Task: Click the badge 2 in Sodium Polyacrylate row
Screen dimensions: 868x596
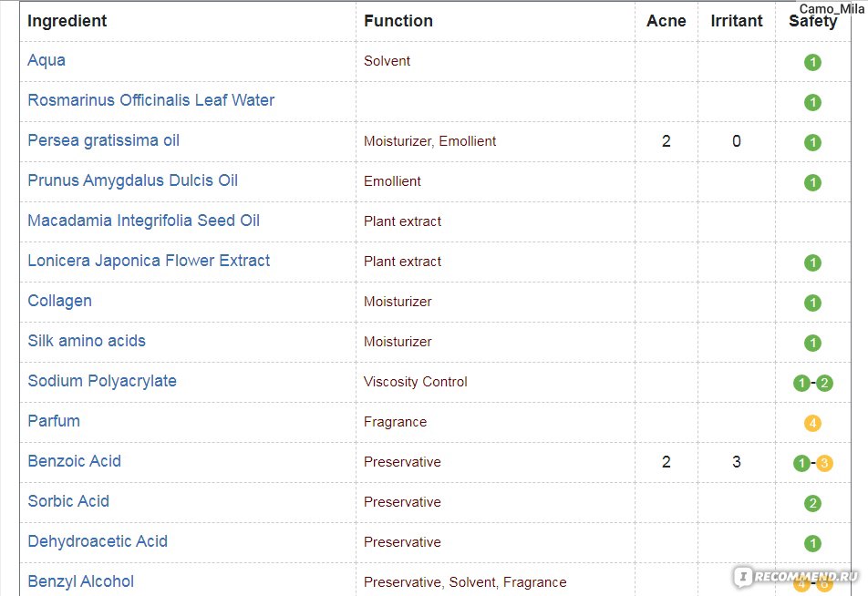Action: click(x=823, y=383)
